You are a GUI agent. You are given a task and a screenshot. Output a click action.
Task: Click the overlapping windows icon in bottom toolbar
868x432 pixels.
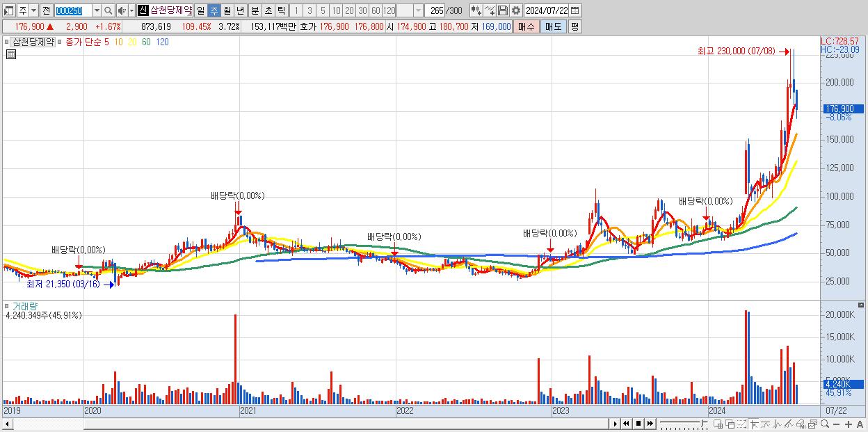(730, 424)
